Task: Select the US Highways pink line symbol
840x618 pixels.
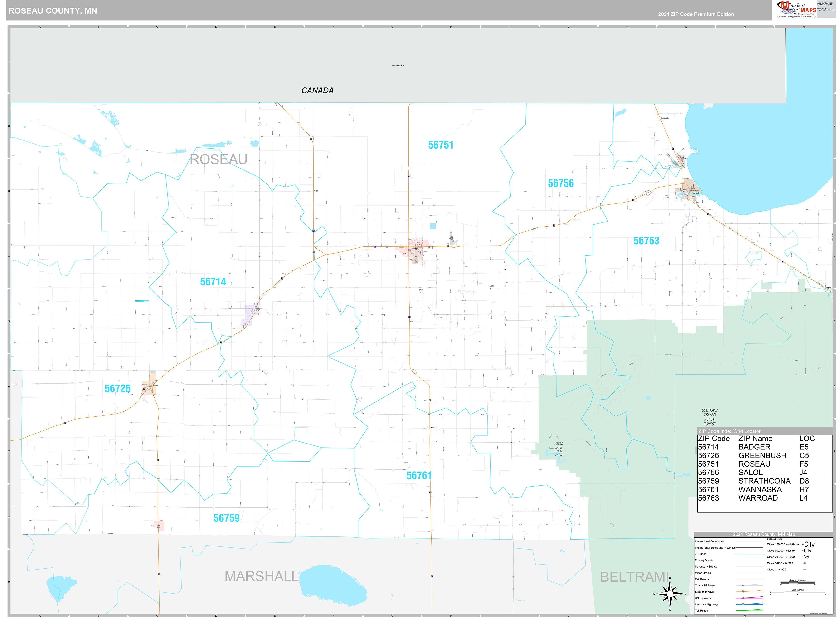Action: (749, 598)
